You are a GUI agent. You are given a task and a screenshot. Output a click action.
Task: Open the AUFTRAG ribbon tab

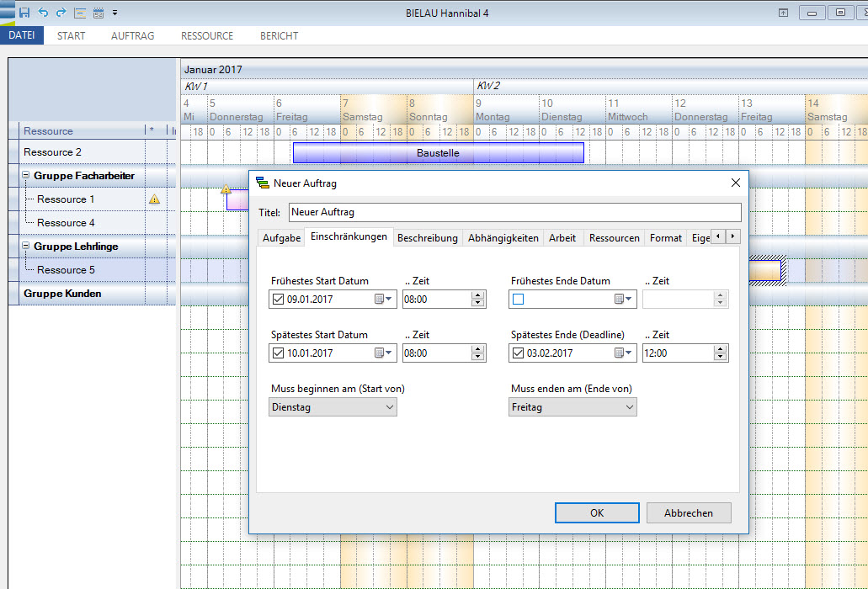(132, 36)
